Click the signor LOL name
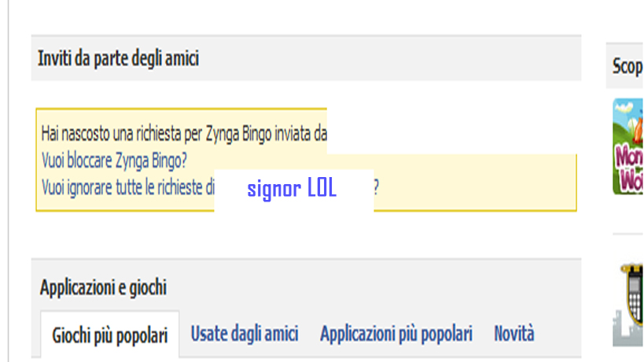Image resolution: width=644 pixels, height=362 pixels. coord(292,188)
